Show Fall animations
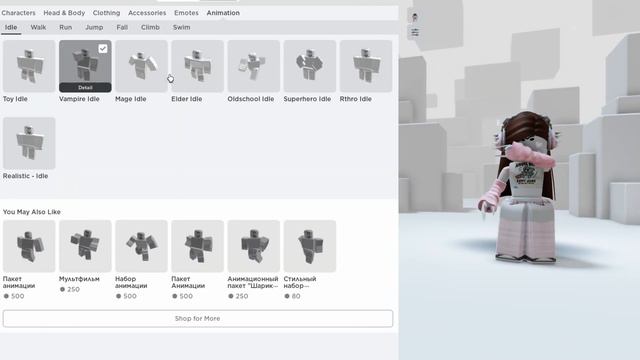 point(122,27)
